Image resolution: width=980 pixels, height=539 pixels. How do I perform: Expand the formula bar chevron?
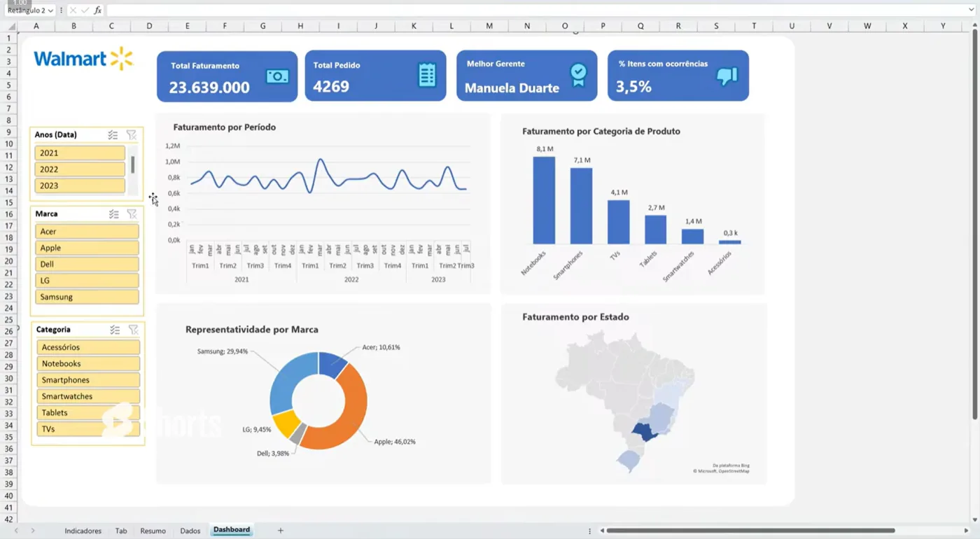[972, 10]
